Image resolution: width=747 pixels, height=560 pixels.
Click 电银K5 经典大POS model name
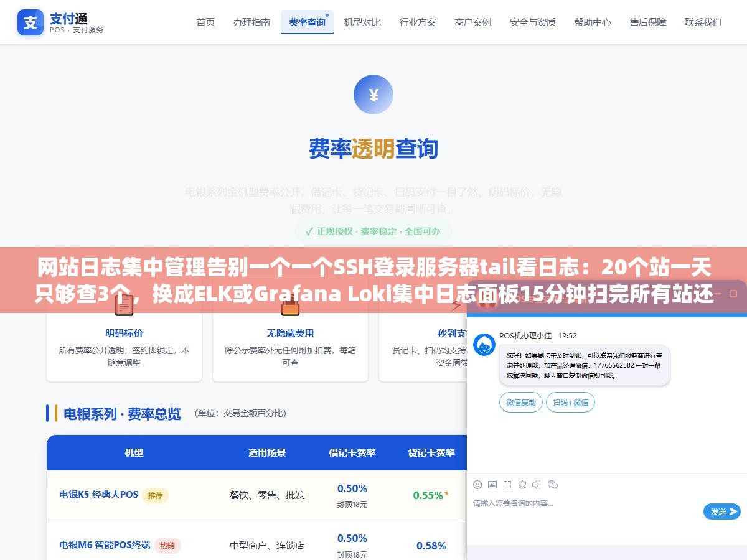(x=98, y=495)
